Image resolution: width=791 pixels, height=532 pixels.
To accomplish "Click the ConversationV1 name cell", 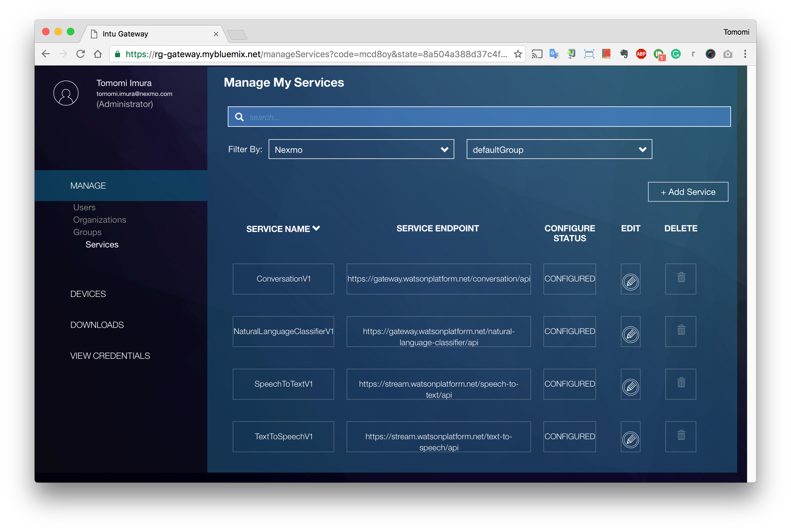I will click(x=283, y=279).
